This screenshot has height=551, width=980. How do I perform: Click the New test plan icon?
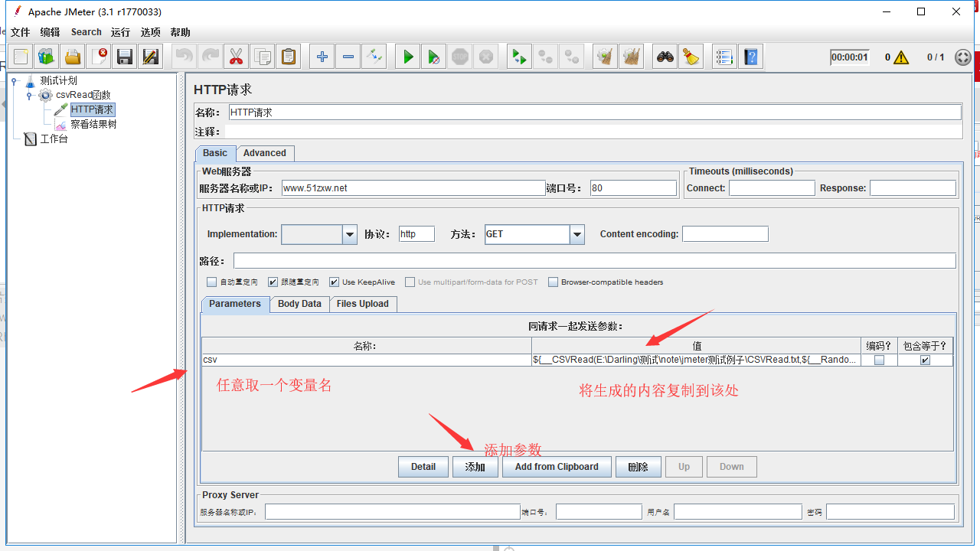coord(21,57)
